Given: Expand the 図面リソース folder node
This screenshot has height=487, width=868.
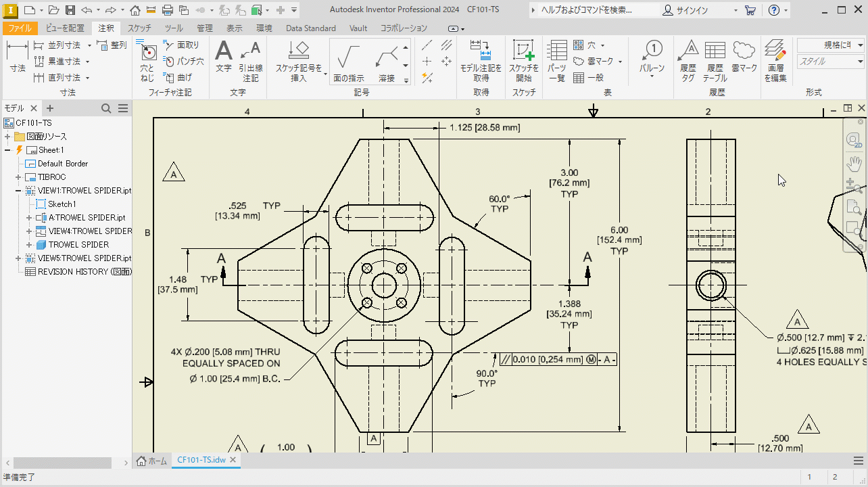Looking at the screenshot, I should coord(7,137).
